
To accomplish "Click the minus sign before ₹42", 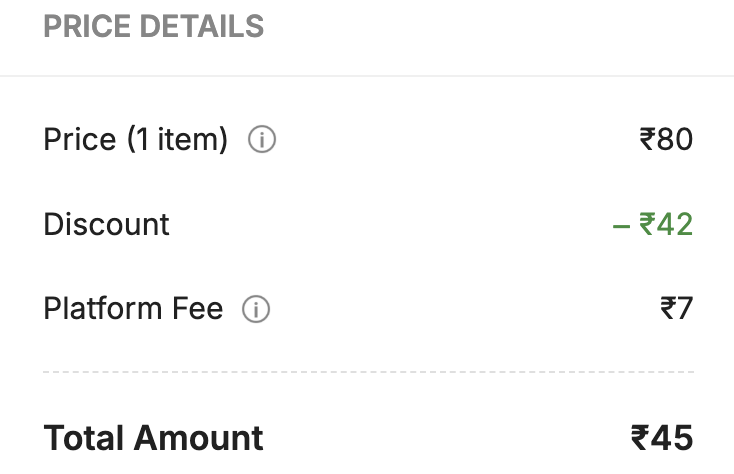I will pos(620,225).
